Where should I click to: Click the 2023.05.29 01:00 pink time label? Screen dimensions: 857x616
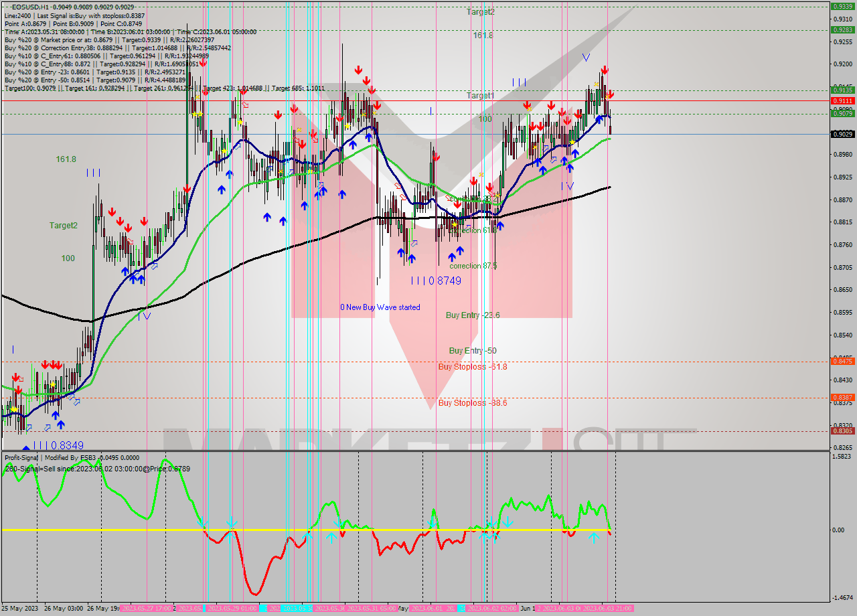[x=232, y=609]
